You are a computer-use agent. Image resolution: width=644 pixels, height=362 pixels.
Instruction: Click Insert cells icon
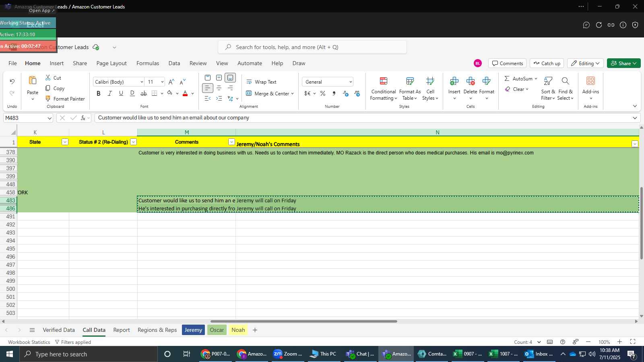click(x=454, y=81)
